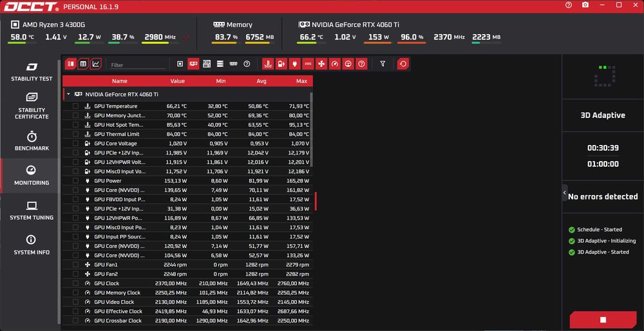Select the GPU Hot Spot Temp row
Screen dimensions: 644x331
[187, 125]
